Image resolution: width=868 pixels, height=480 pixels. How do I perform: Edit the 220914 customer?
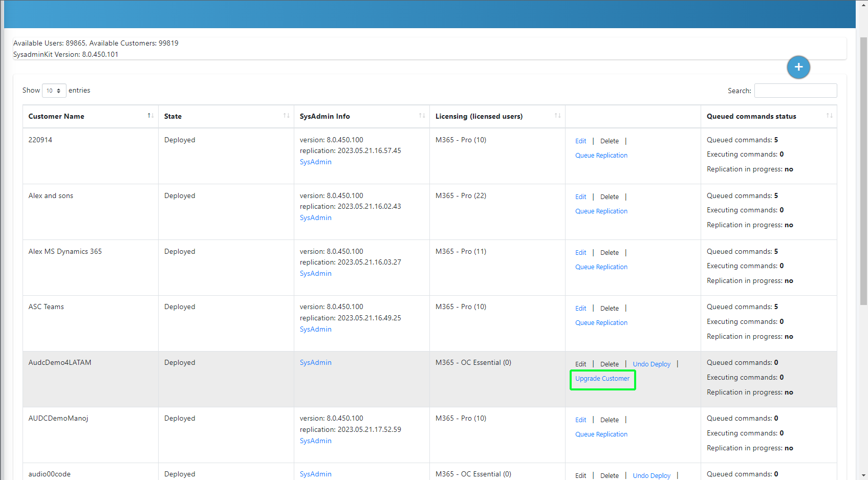point(580,141)
